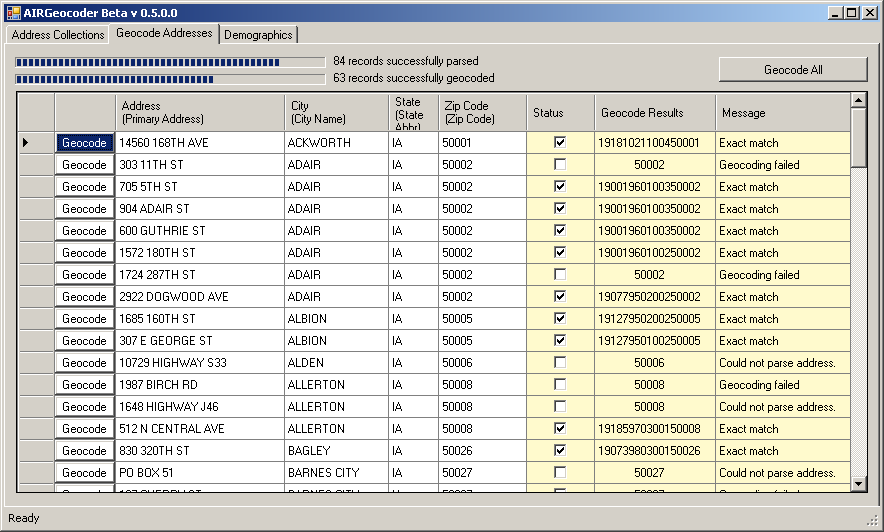Check Status box for 10729 HIGHWAY S33
This screenshot has width=884, height=532.
[x=560, y=363]
